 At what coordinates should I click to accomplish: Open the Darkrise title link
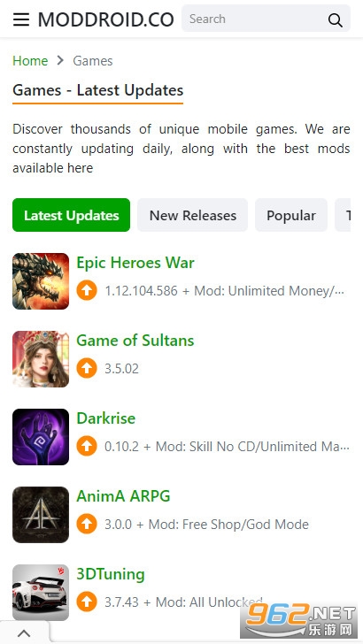click(x=105, y=418)
